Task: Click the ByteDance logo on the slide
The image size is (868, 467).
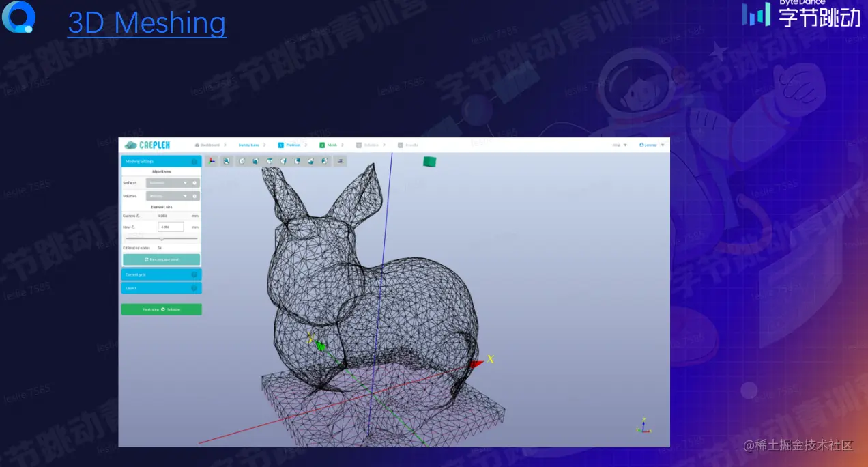Action: pyautogui.click(x=802, y=14)
